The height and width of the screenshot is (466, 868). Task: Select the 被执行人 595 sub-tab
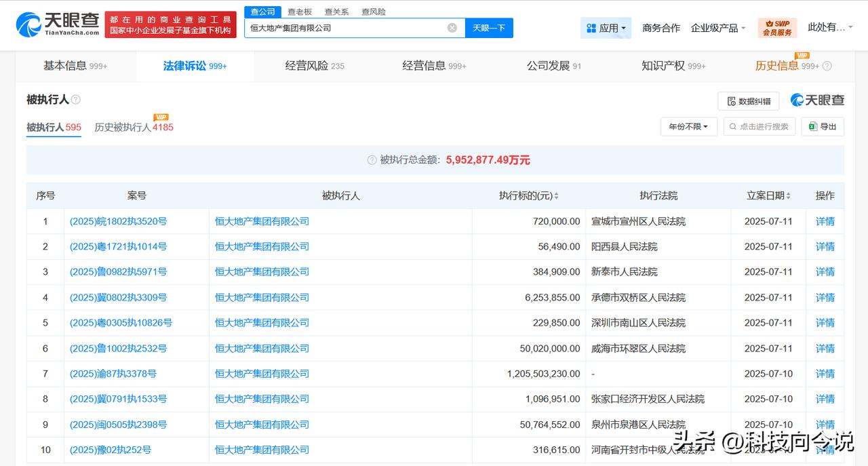(x=54, y=127)
